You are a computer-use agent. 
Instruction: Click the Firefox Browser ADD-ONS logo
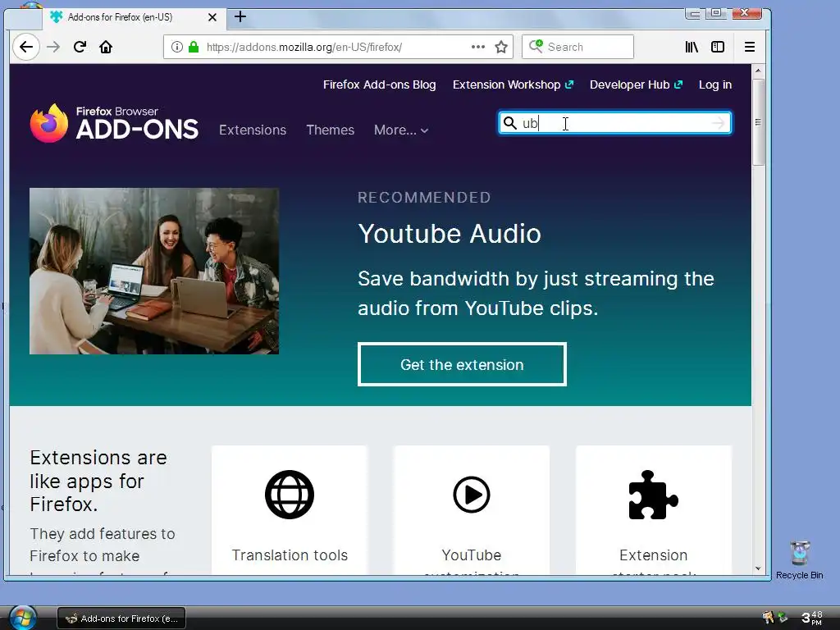(x=114, y=123)
